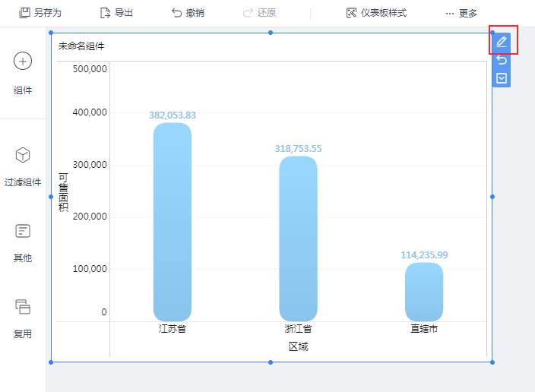Open the 复用 reuse panel
Viewport: 535px width, 392px height.
23,319
